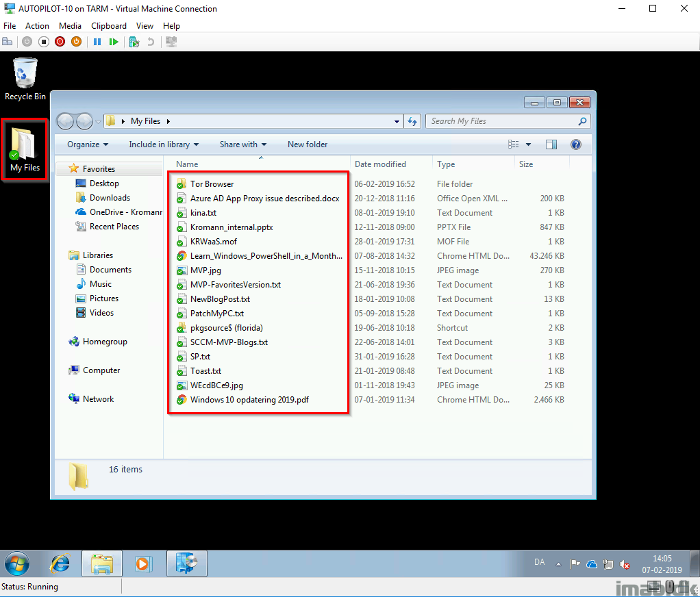
Task: Toggle the Preview pane icon
Action: pyautogui.click(x=551, y=144)
